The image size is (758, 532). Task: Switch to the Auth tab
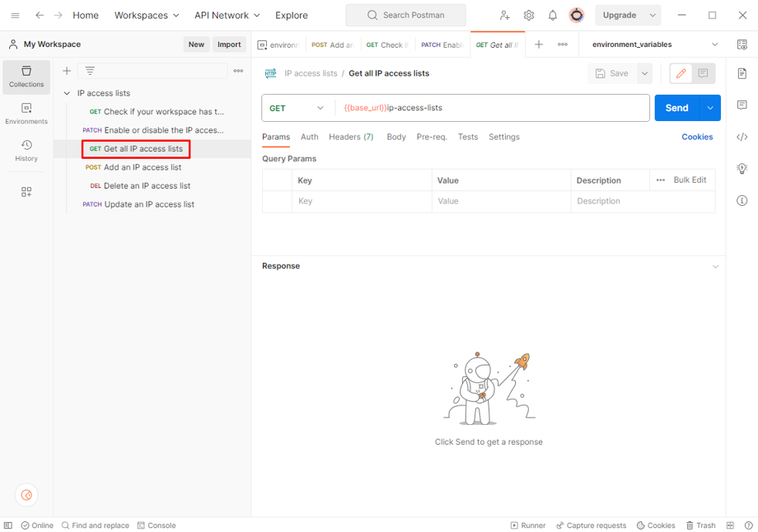310,137
